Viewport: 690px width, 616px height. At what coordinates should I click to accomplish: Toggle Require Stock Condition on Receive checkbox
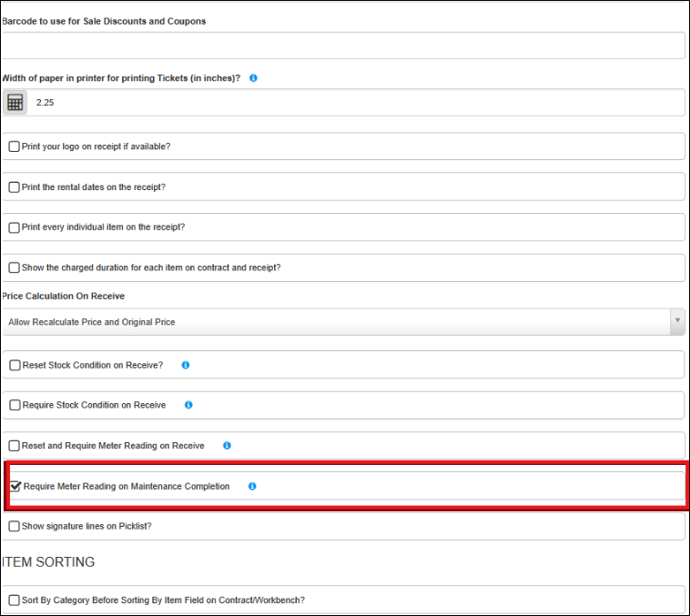15,405
